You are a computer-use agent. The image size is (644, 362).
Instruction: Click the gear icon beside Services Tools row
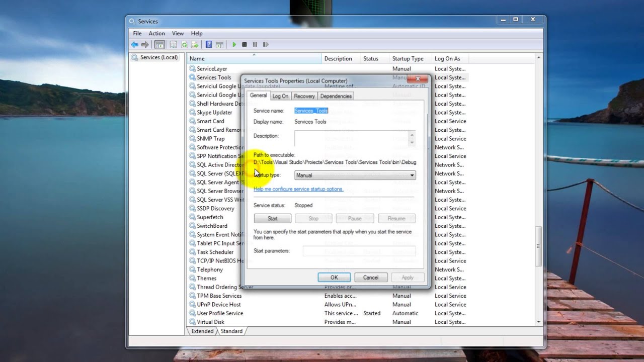(x=192, y=77)
